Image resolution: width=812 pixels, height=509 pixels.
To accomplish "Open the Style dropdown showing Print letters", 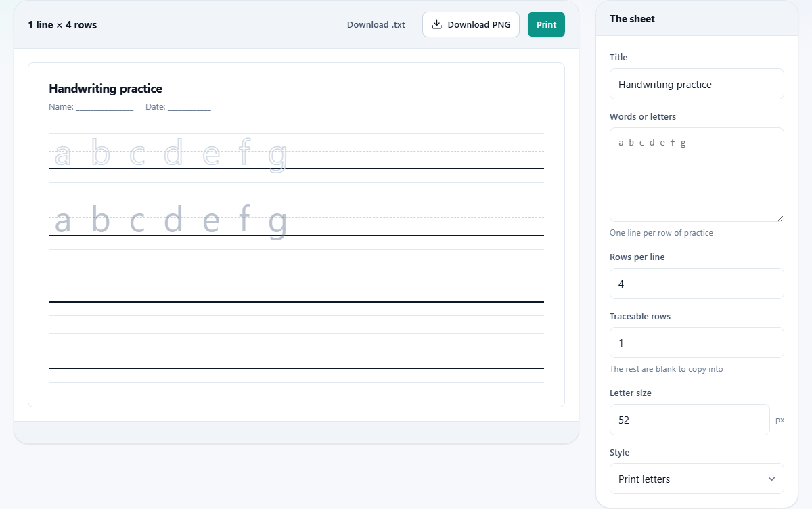I will pyautogui.click(x=697, y=479).
